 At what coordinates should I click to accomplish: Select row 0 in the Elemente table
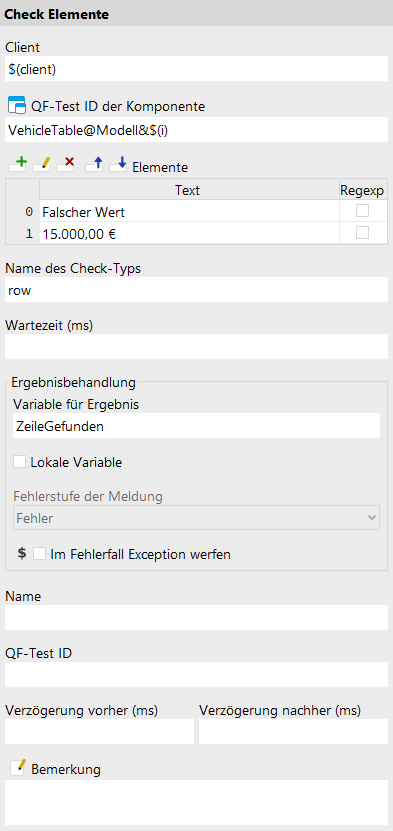[196, 211]
